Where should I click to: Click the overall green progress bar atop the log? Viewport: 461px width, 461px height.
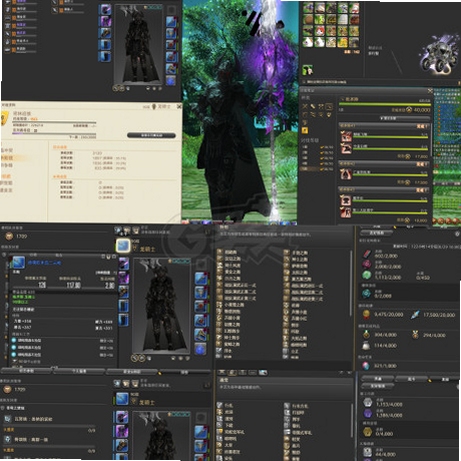click(x=385, y=104)
